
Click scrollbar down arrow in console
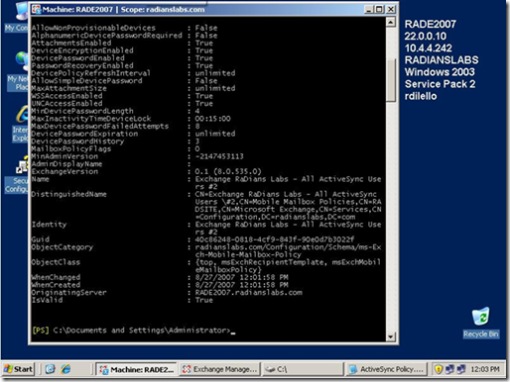[391, 336]
